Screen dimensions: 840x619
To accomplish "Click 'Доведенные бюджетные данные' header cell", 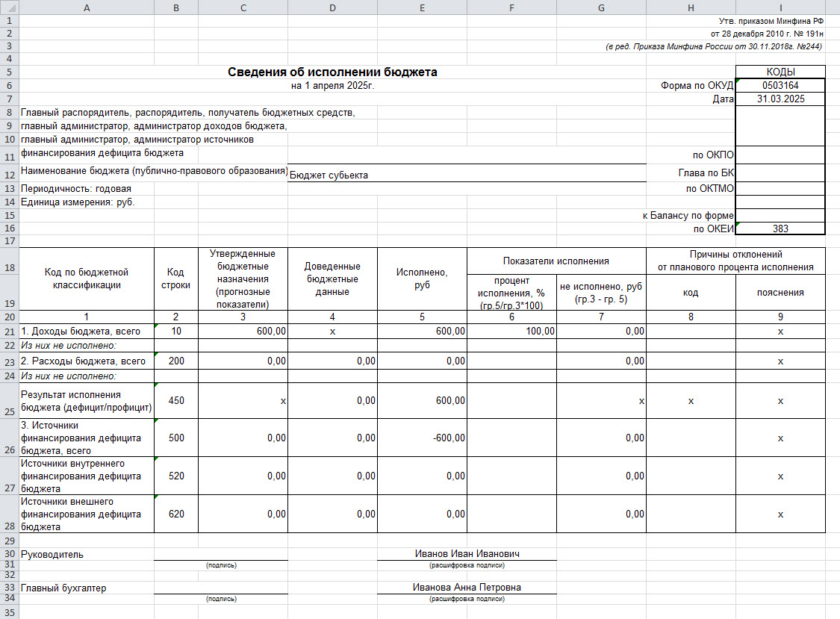I will click(333, 279).
